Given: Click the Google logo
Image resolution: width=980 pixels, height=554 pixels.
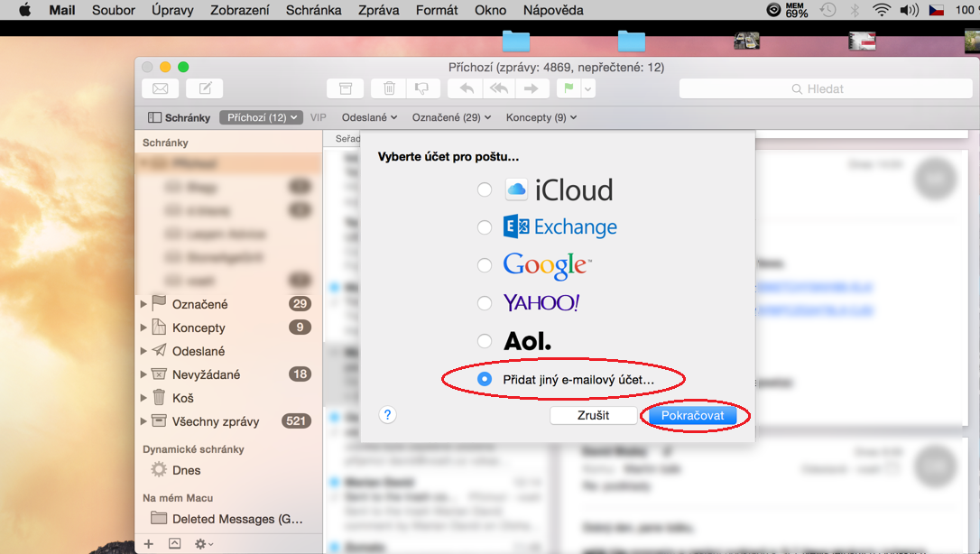Looking at the screenshot, I should (548, 265).
